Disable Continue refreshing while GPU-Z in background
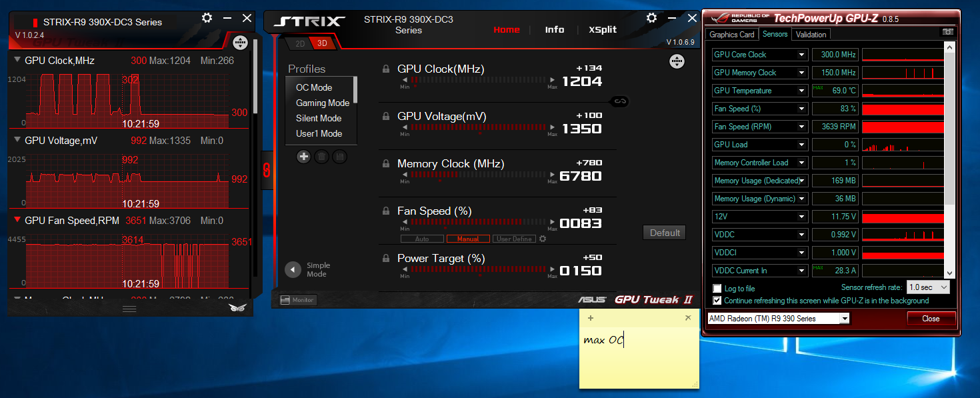This screenshot has height=398, width=980. pos(718,300)
